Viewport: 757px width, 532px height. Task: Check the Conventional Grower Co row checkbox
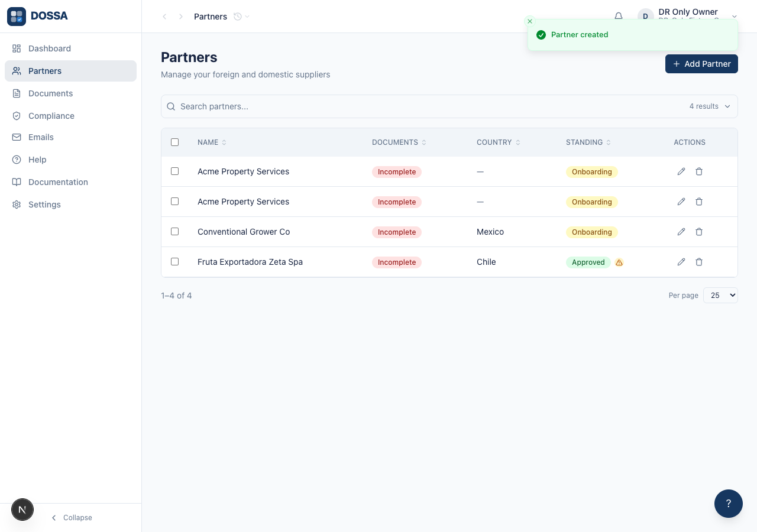click(174, 231)
